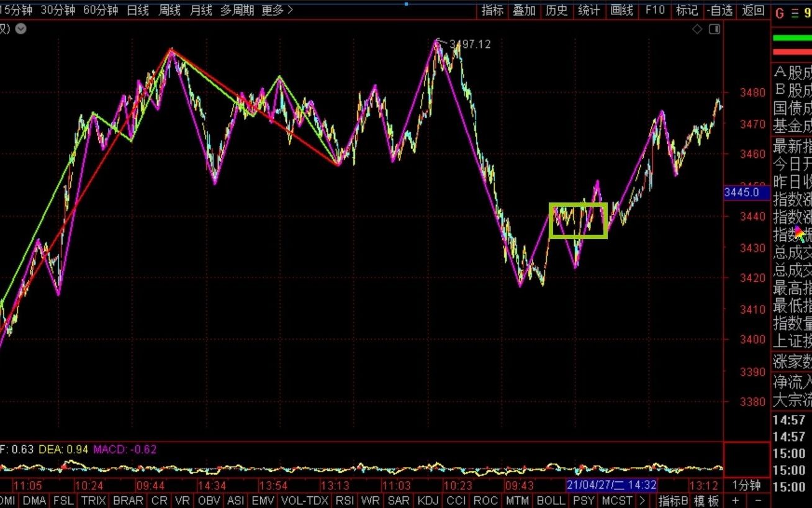Click -自选 to remove from watchlist
The image size is (812, 508).
coord(720,11)
